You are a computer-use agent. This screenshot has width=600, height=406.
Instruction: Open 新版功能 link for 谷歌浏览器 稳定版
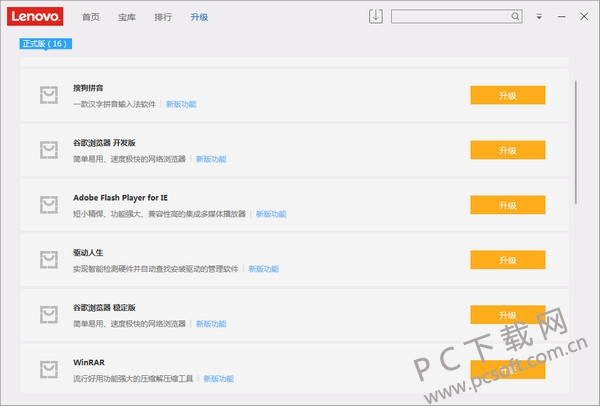click(211, 324)
